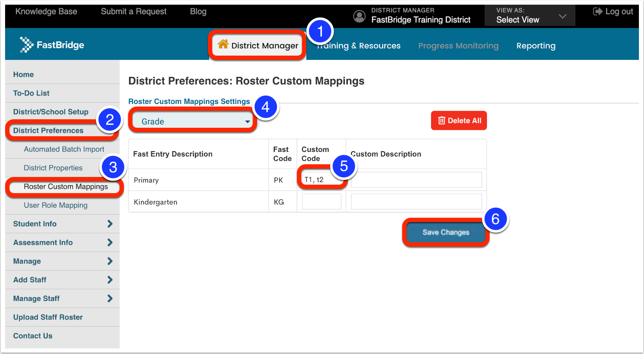644x354 pixels.
Task: Click the Custom Code field for Primary
Action: pyautogui.click(x=322, y=180)
